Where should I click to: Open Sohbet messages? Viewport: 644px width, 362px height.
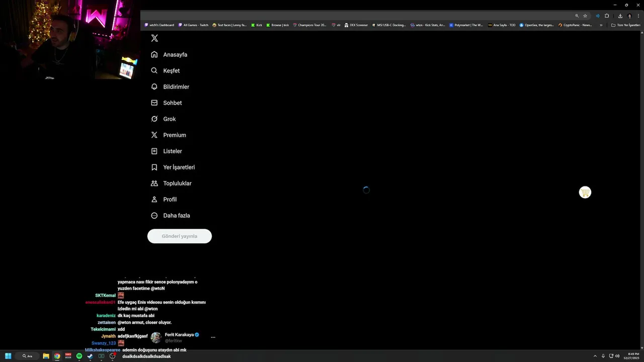[x=167, y=103]
